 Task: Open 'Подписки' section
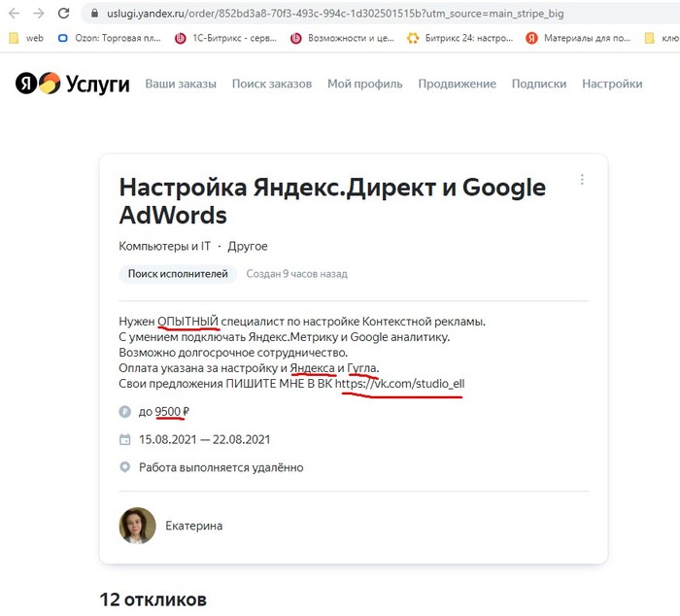(539, 84)
